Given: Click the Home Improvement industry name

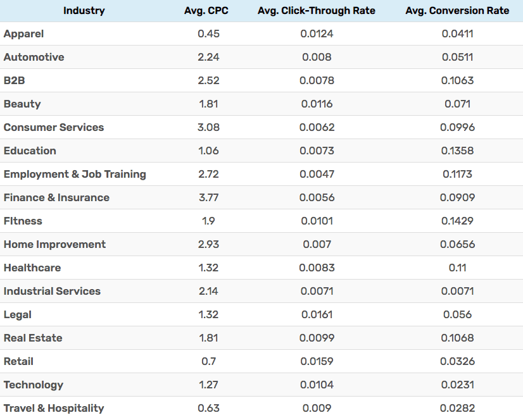Looking at the screenshot, I should 54,244.
